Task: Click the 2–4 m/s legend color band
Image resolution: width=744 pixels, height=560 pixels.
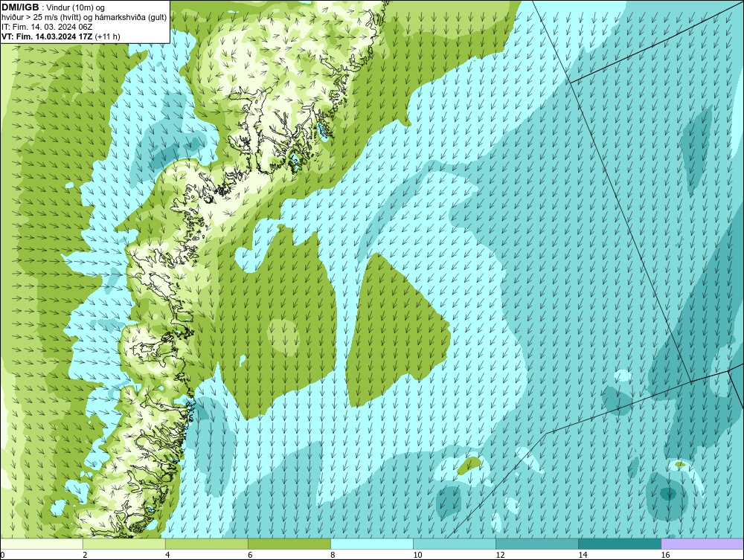Action: coord(124,544)
